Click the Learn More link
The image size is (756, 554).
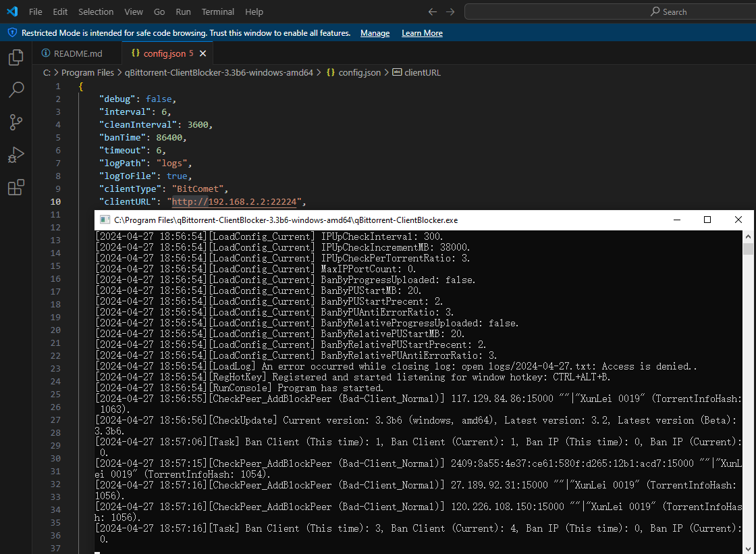[422, 33]
